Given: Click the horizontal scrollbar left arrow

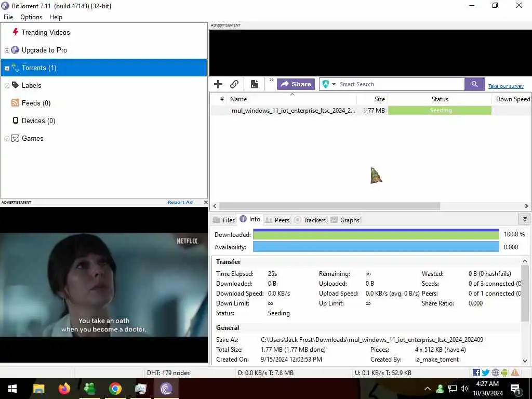Looking at the screenshot, I should pyautogui.click(x=215, y=206).
